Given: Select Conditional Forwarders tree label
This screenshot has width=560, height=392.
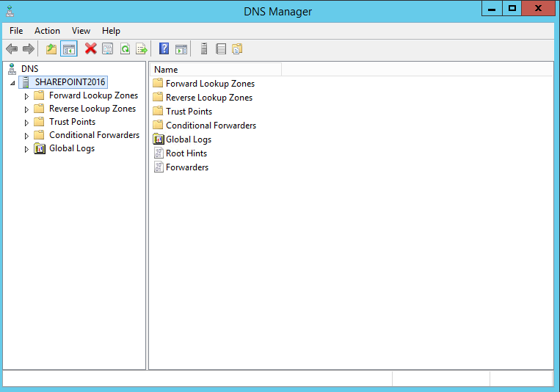Looking at the screenshot, I should pos(94,135).
